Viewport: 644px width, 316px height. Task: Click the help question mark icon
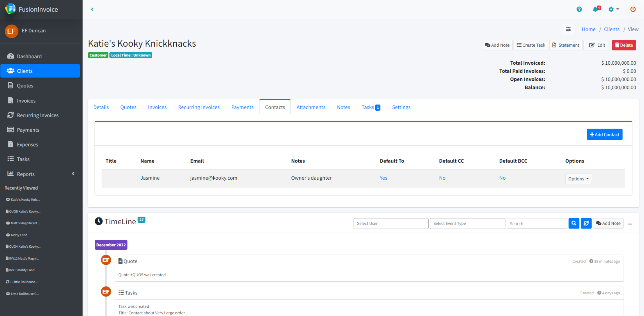tap(579, 9)
